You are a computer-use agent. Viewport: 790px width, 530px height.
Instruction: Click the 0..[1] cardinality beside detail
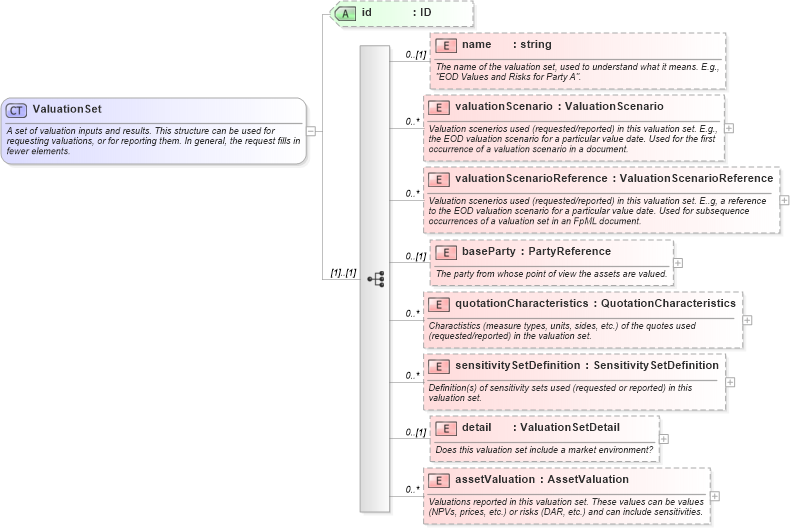point(416,432)
